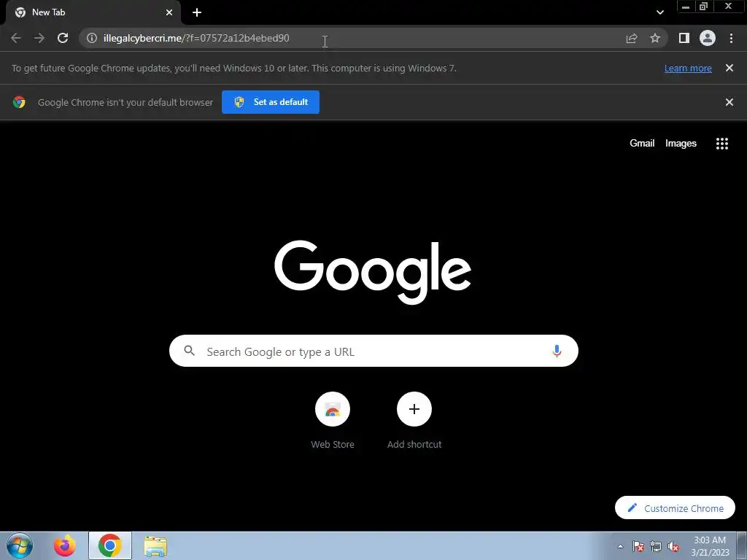Reload the current page
747x560 pixels.
63,38
